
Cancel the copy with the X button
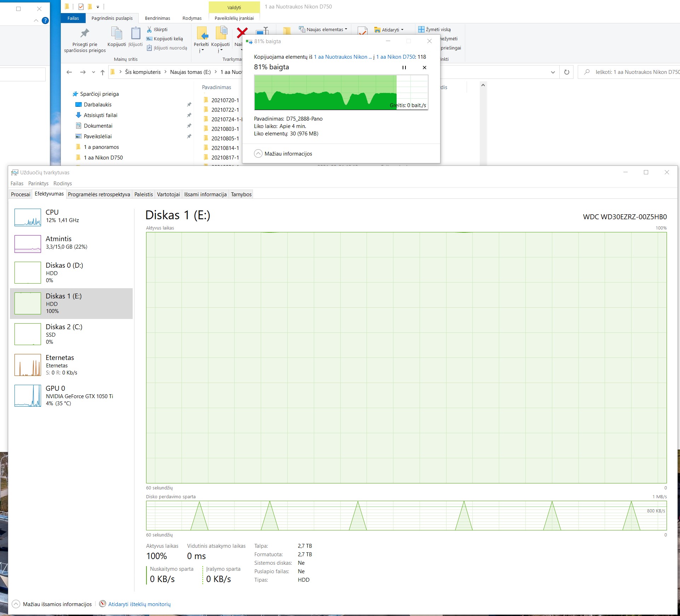tap(425, 68)
